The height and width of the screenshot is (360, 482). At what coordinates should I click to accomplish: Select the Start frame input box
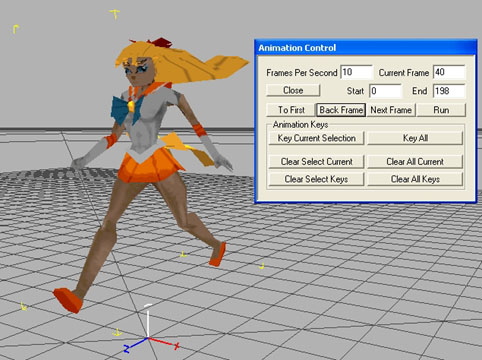pos(386,91)
